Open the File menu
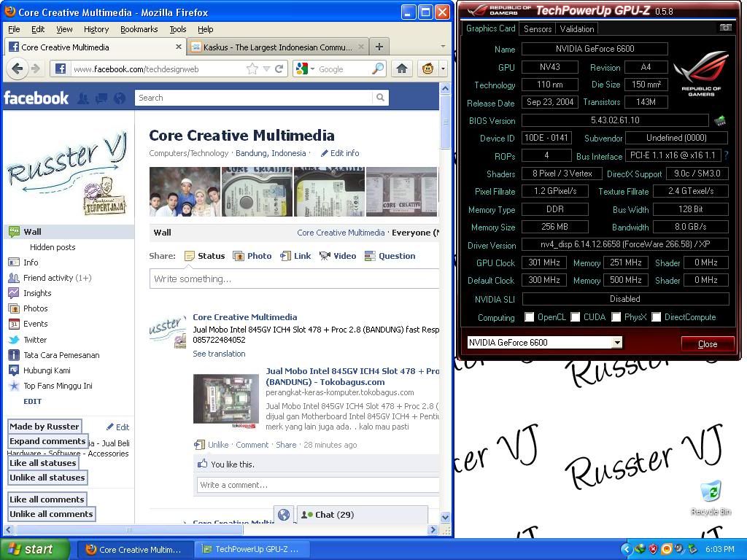Screen dimensions: 747x560 [x=15, y=29]
